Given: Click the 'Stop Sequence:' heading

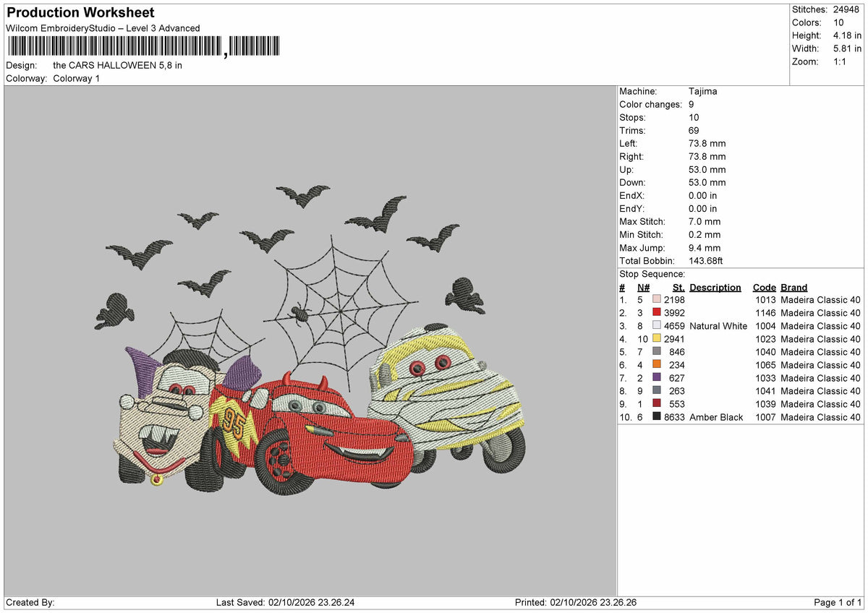Looking at the screenshot, I should (x=652, y=274).
